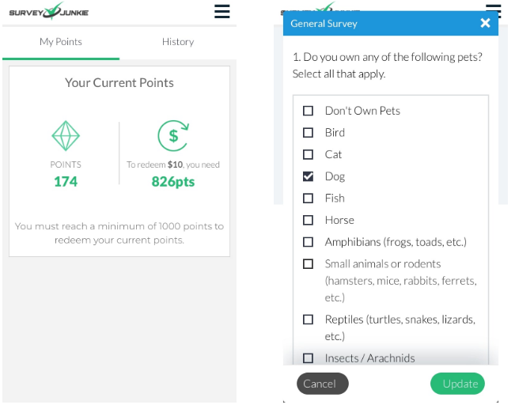Select the My Points tab
This screenshot has width=515, height=420.
[61, 42]
